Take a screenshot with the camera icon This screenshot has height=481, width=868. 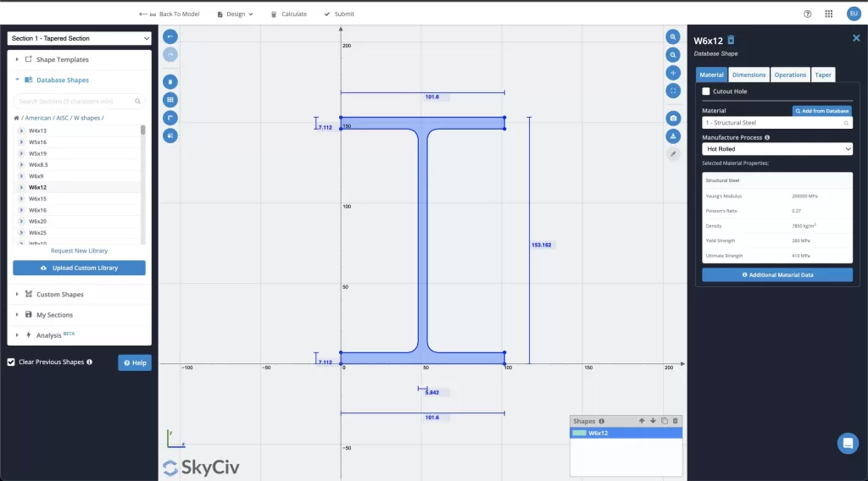[672, 118]
